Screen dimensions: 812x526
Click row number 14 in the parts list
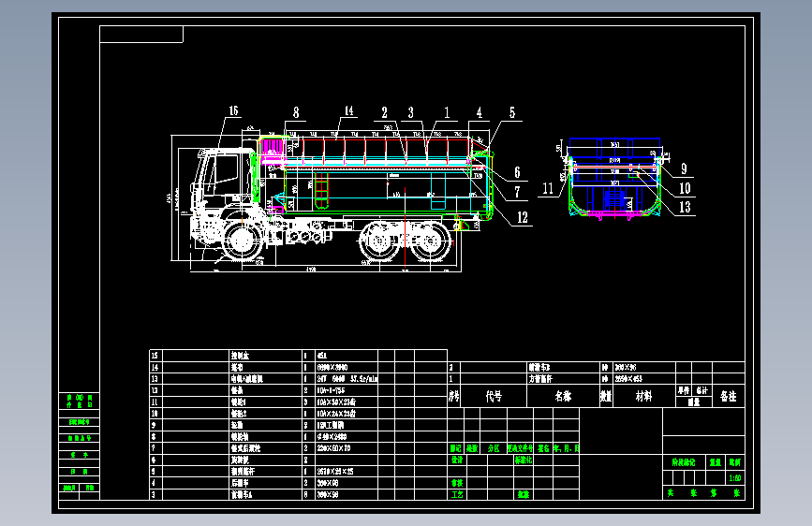tap(155, 367)
